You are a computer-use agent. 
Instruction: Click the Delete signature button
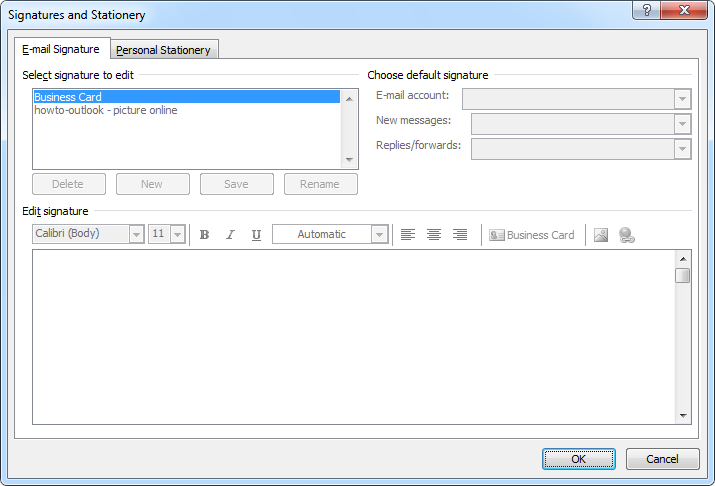click(x=69, y=184)
